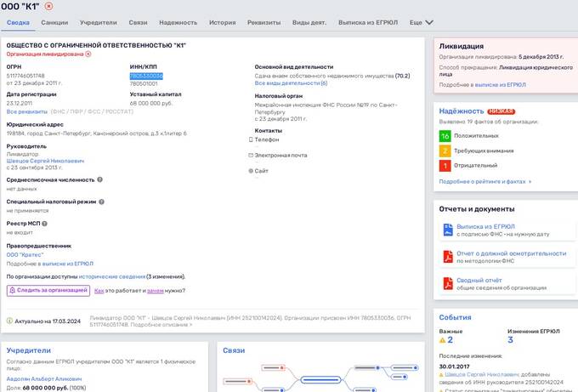Open the Санкции tab

(54, 22)
